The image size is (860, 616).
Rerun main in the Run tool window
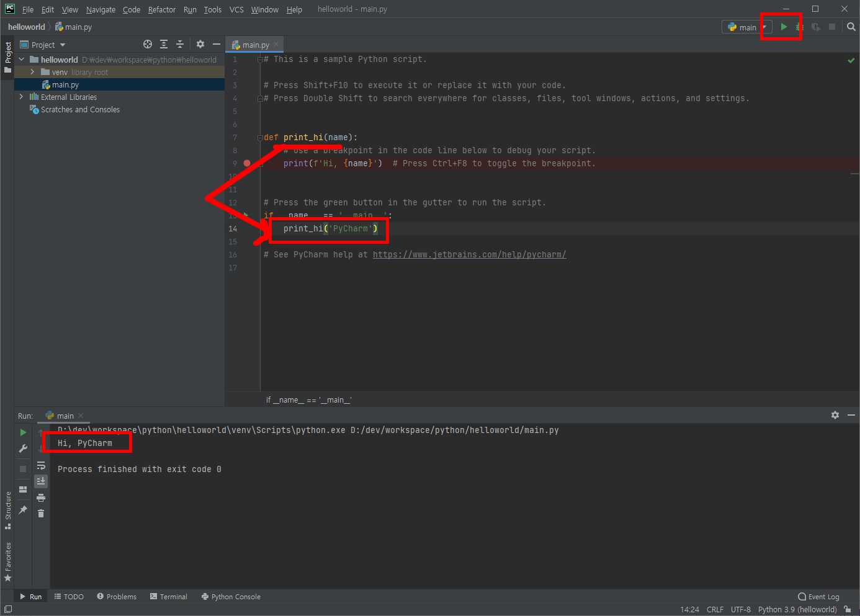23,432
